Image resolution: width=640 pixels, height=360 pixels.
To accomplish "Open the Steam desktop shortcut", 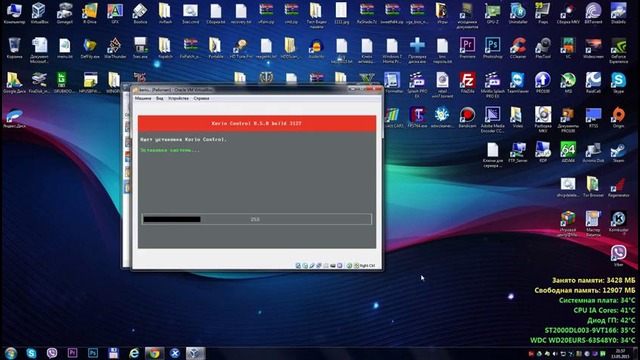I will (x=618, y=152).
